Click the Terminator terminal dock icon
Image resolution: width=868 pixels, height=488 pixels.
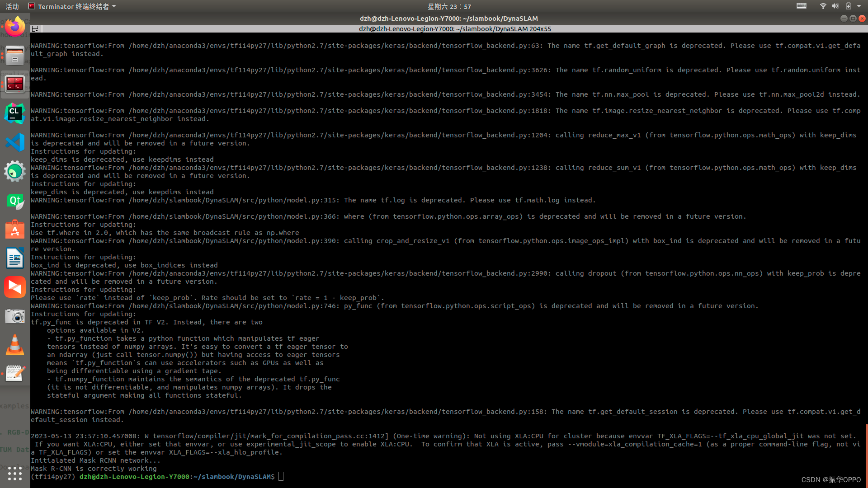(x=15, y=84)
